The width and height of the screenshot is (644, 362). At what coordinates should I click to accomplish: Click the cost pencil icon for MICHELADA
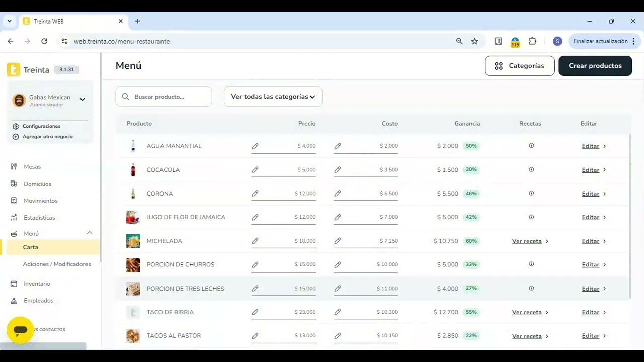(x=338, y=241)
